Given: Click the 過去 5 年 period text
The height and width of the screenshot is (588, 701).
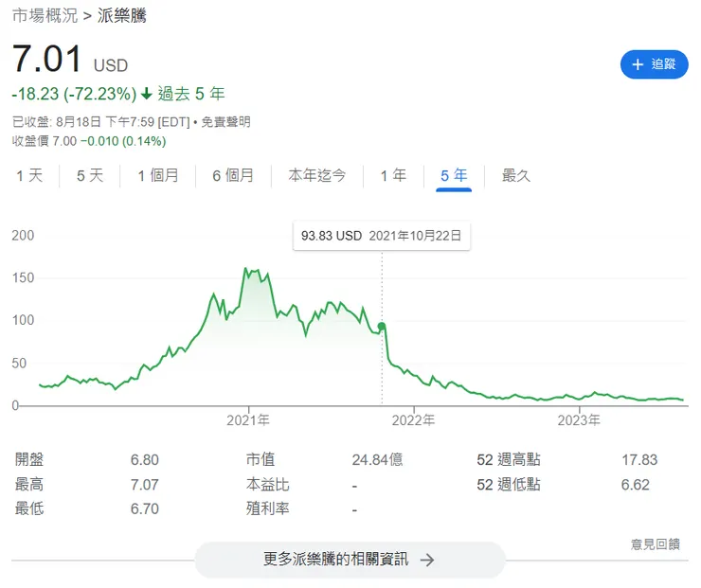Looking at the screenshot, I should pos(191,94).
